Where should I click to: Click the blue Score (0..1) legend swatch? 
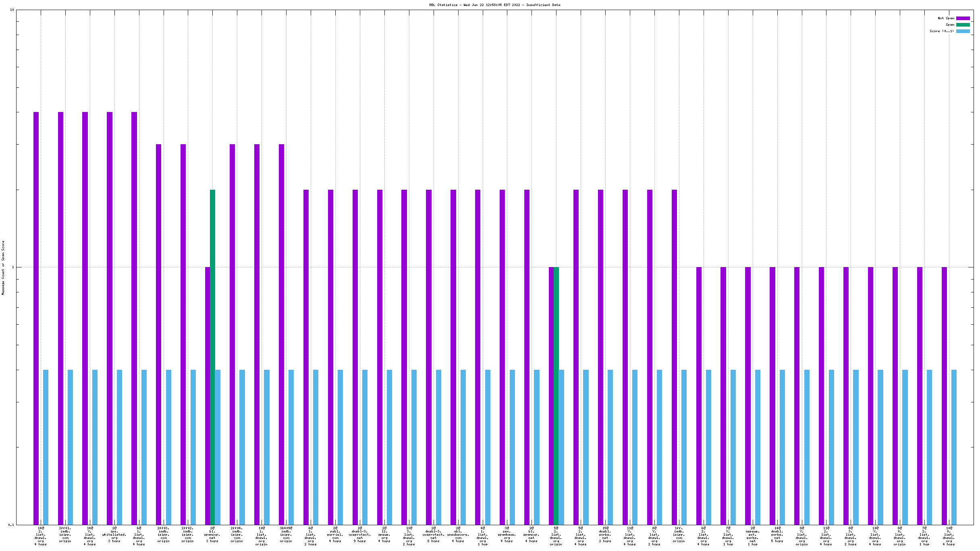point(963,31)
